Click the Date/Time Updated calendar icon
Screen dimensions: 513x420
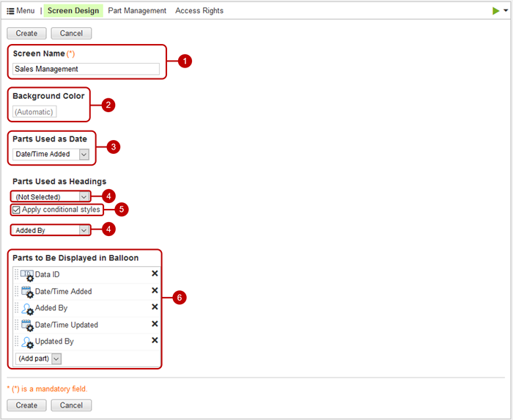click(x=27, y=325)
